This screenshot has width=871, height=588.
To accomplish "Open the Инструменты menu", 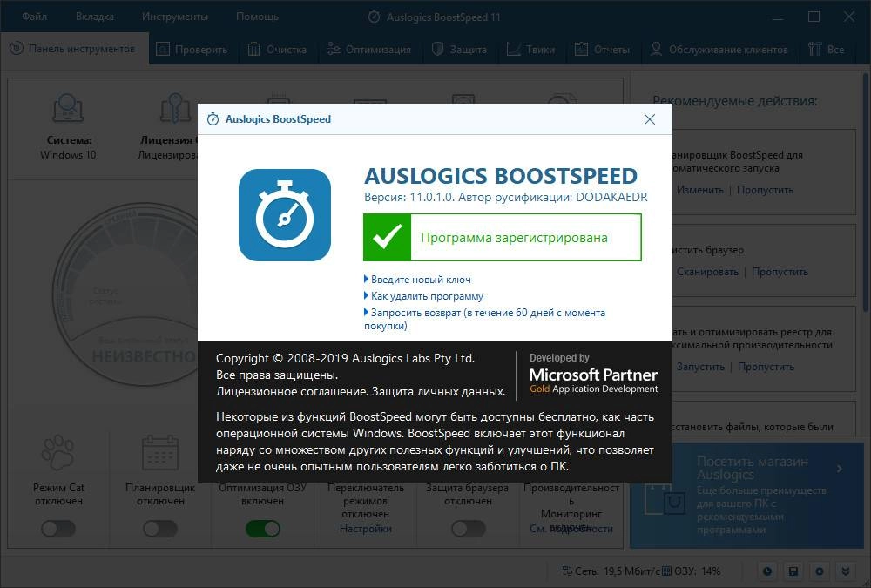I will point(175,17).
